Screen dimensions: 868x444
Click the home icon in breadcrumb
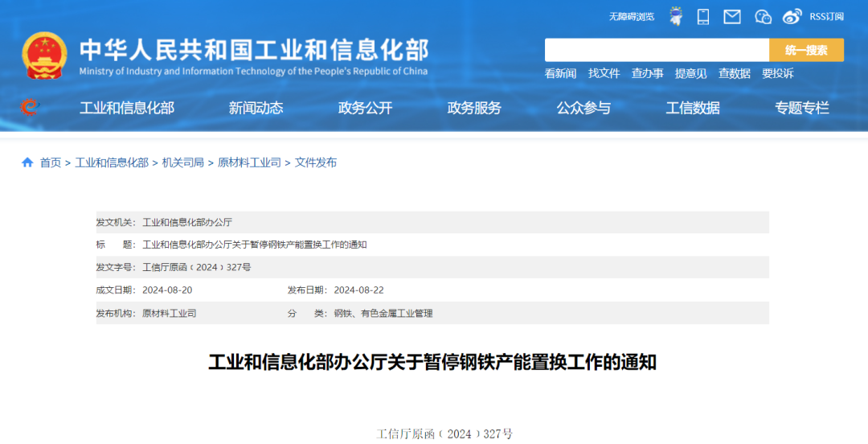(x=27, y=162)
